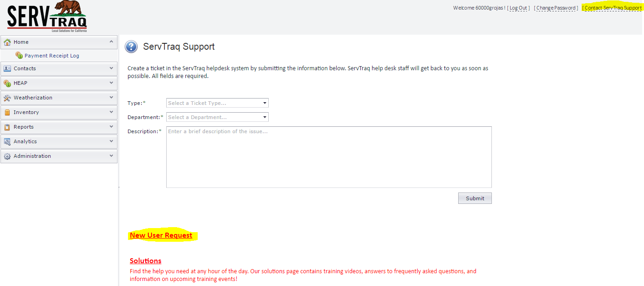Open the Reports menu item

coord(59,127)
